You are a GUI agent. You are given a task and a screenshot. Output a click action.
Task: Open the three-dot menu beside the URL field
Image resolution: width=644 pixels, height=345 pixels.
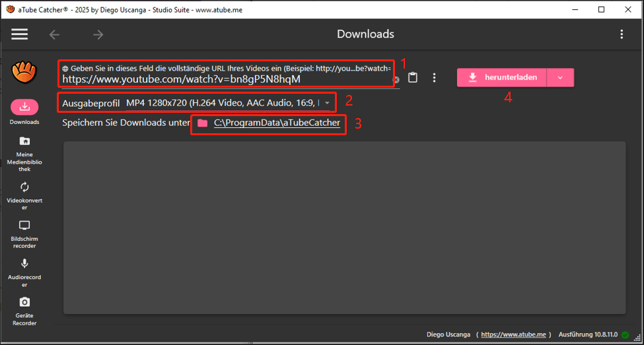pos(434,78)
